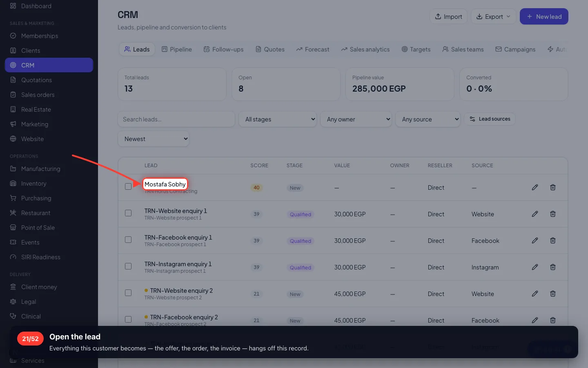Viewport: 588px width, 368px height.
Task: Expand the Export dropdown
Action: tap(493, 16)
